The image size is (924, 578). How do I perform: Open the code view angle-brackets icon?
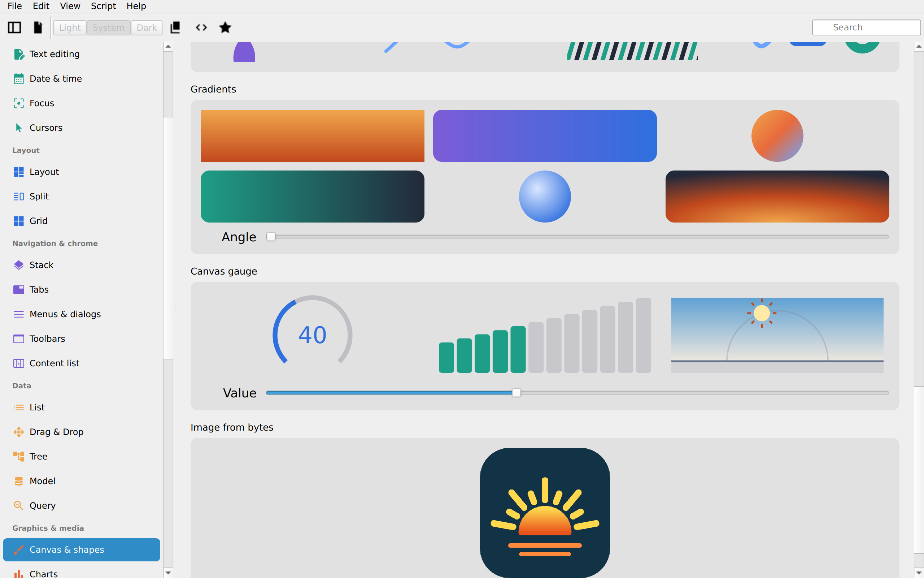coord(201,27)
